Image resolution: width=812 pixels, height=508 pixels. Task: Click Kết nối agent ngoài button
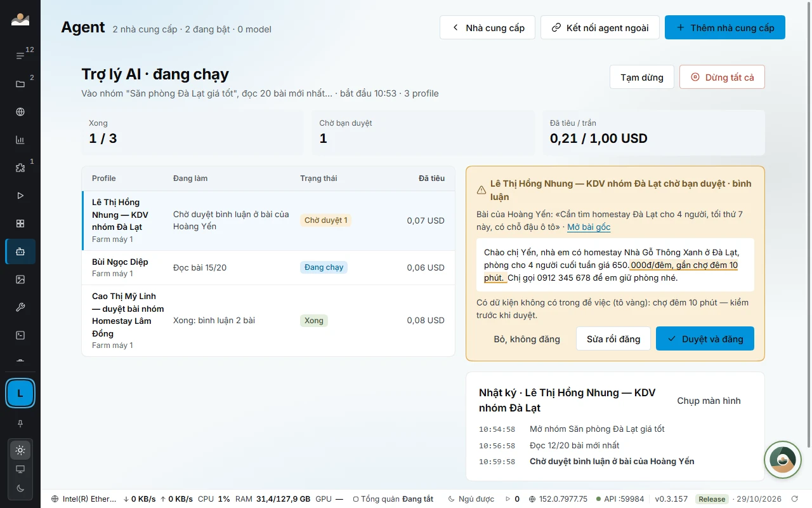[x=600, y=27]
